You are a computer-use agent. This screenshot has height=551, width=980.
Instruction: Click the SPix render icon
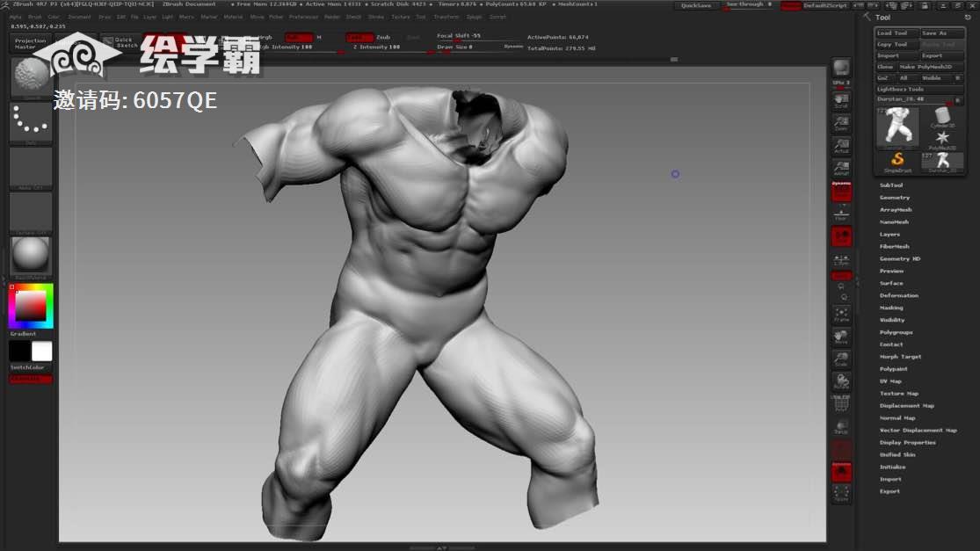(x=841, y=69)
